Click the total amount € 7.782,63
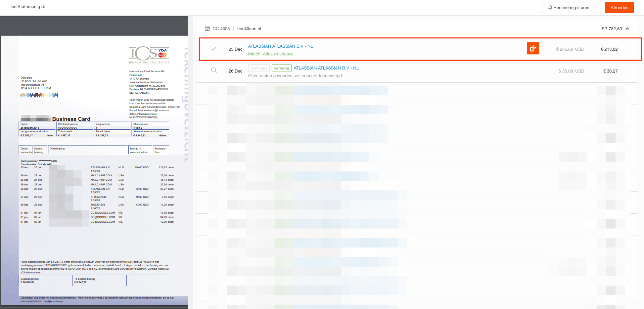The image size is (644, 309). (611, 29)
